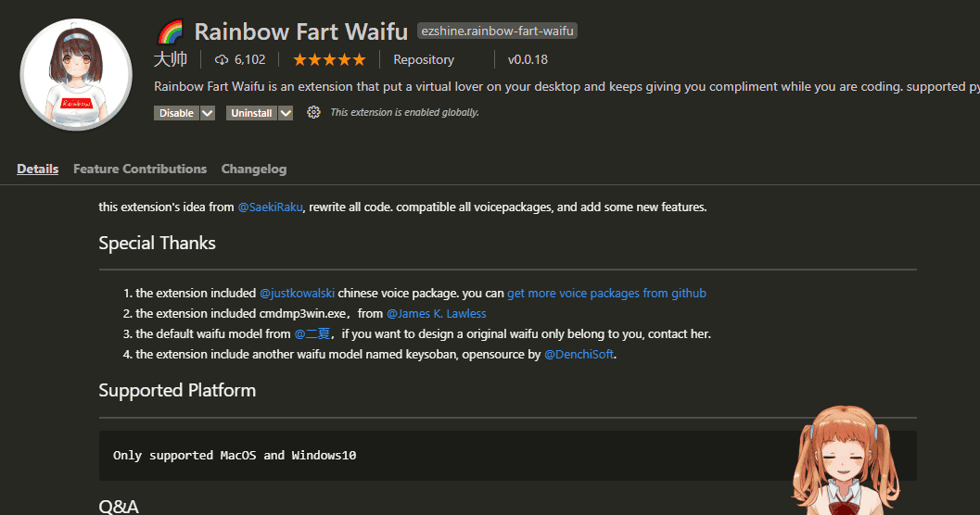Screen dimensions: 980x515
Task: Click the anime girl waifu character
Action: [843, 458]
